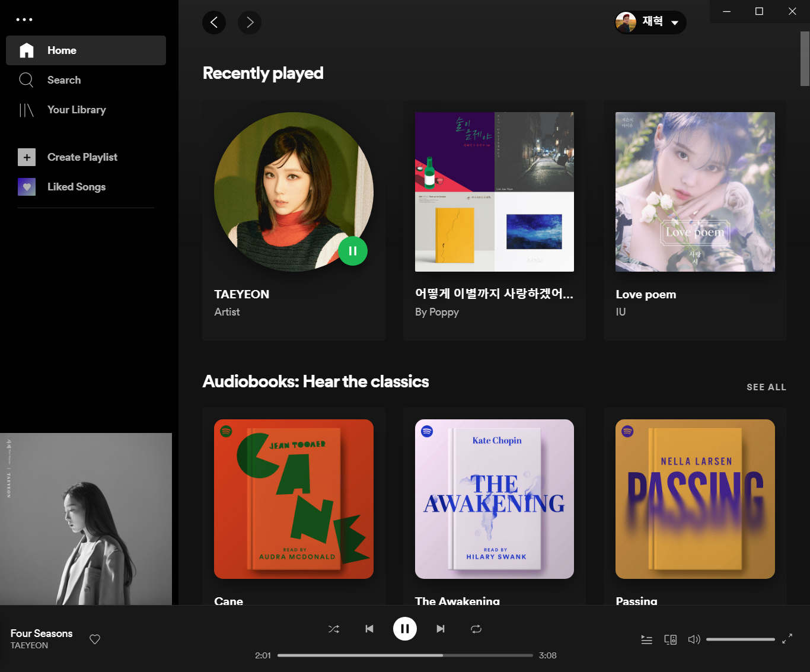Click the TAEYEON card title
The image size is (810, 672).
(x=241, y=294)
